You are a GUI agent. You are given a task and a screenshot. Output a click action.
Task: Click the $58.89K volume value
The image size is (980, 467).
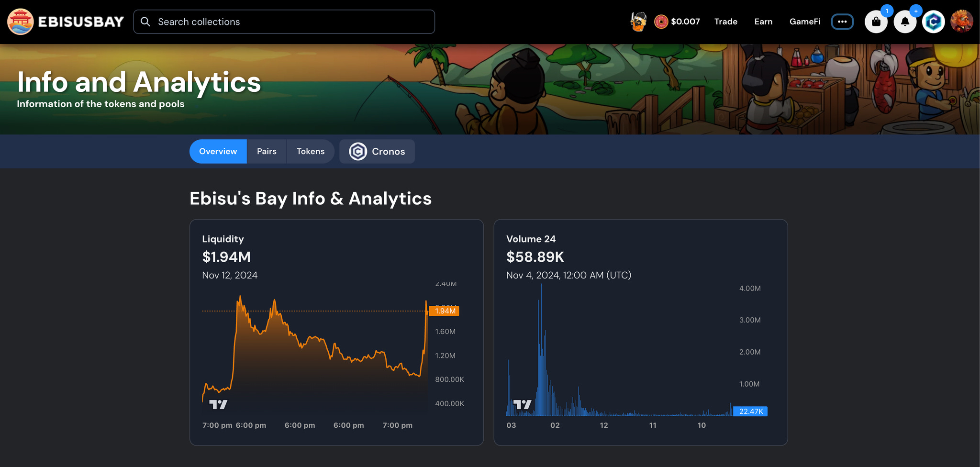535,257
